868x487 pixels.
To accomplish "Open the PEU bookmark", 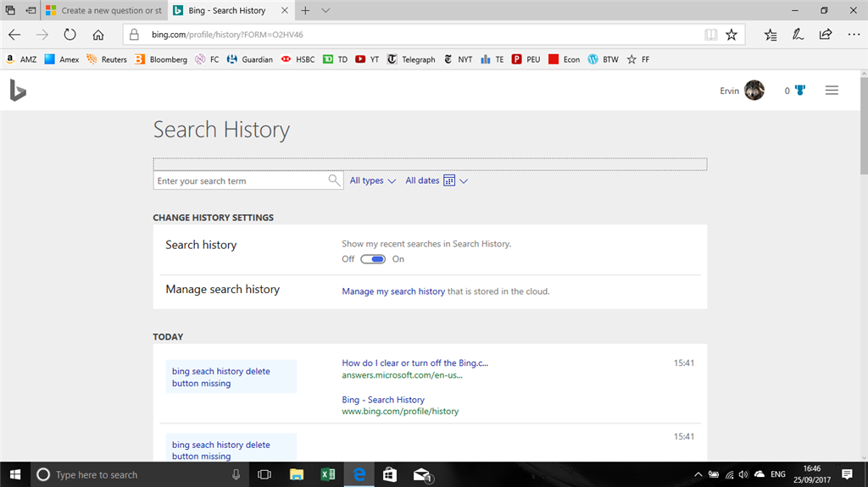I will click(x=526, y=59).
